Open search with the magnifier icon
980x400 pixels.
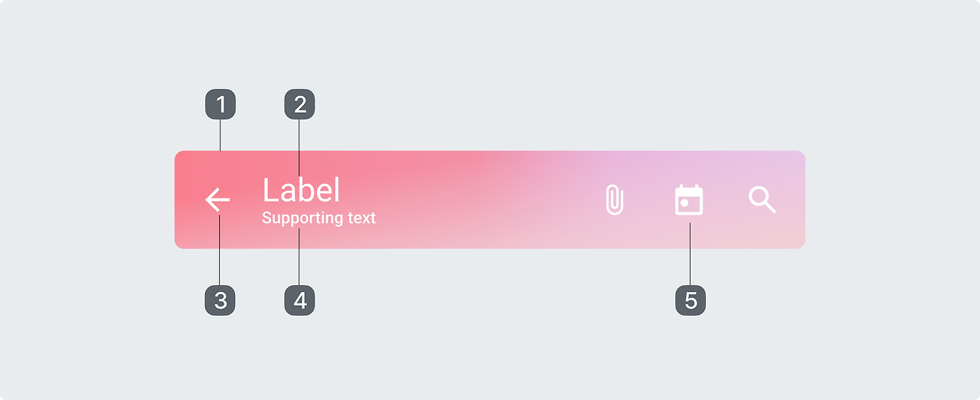762,200
